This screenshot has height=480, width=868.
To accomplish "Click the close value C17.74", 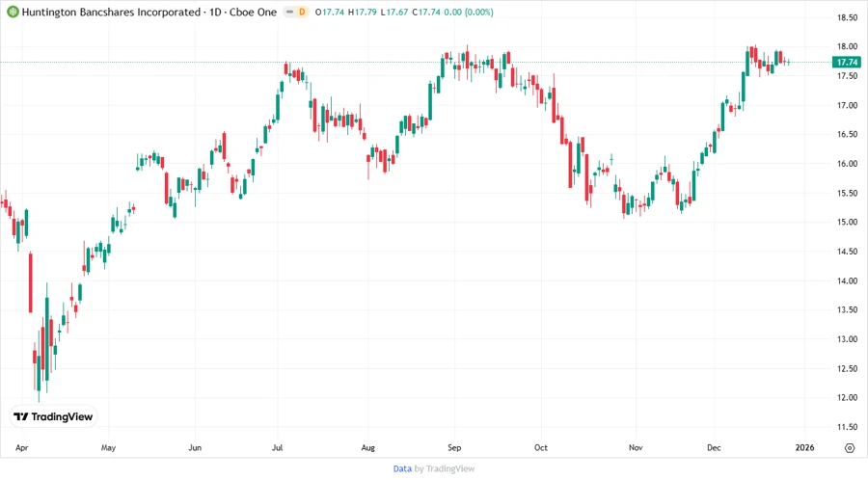I will [426, 12].
